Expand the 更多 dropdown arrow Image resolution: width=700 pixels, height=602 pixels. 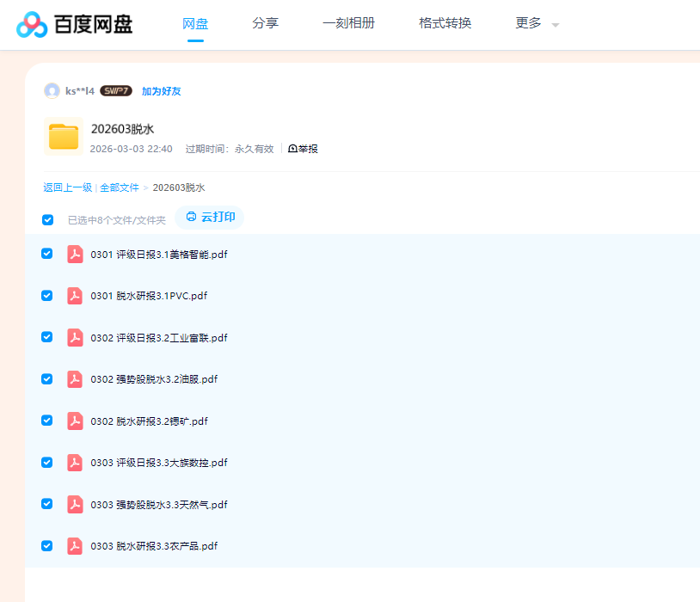coord(556,25)
